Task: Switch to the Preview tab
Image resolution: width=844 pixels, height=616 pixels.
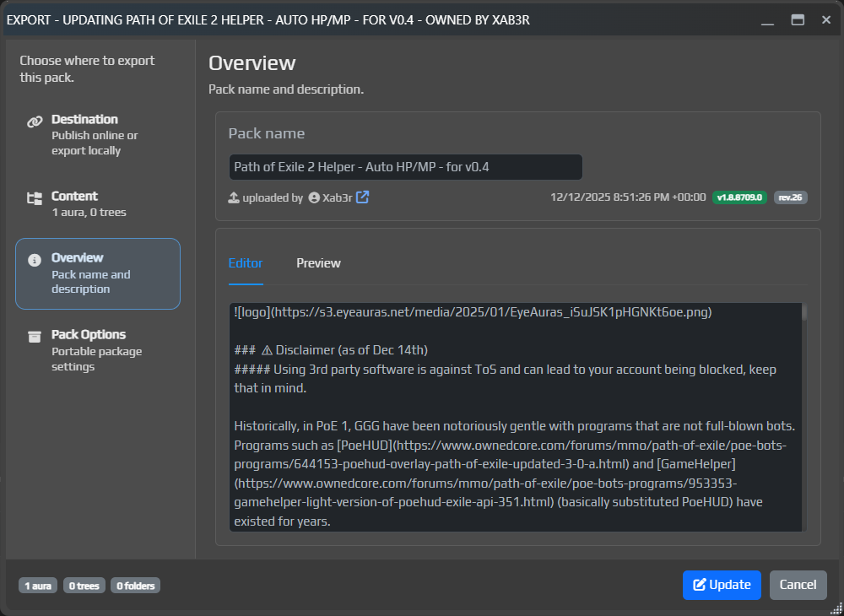Action: (318, 263)
